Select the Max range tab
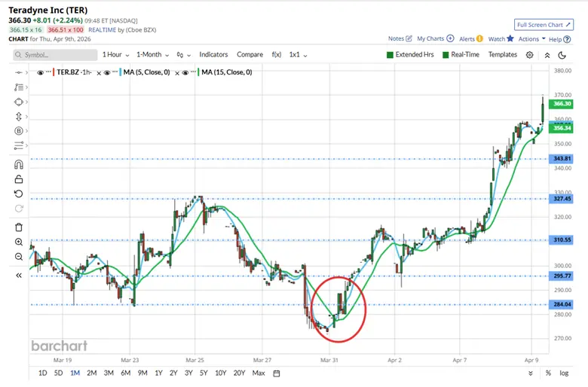Image resolution: width=588 pixels, height=387 pixels. 259,373
